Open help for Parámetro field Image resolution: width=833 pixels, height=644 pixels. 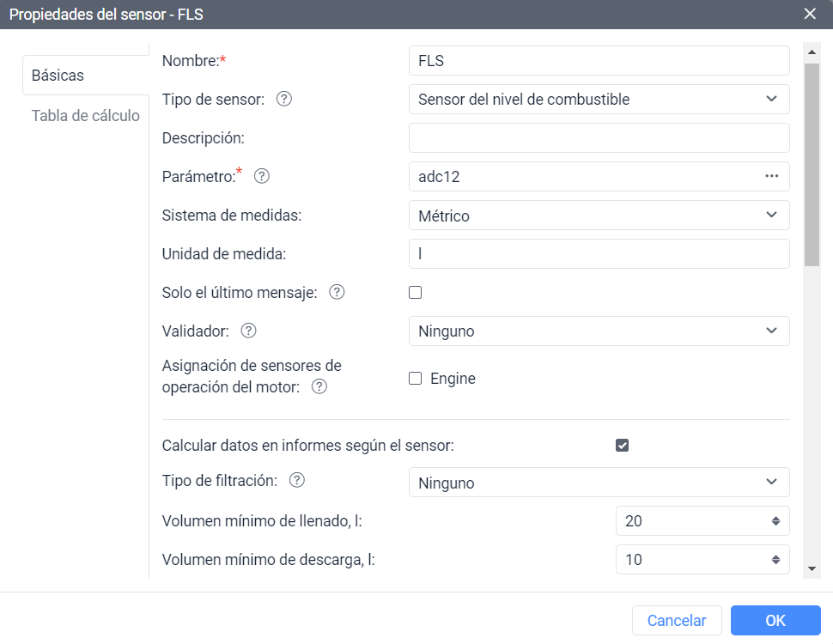[262, 176]
